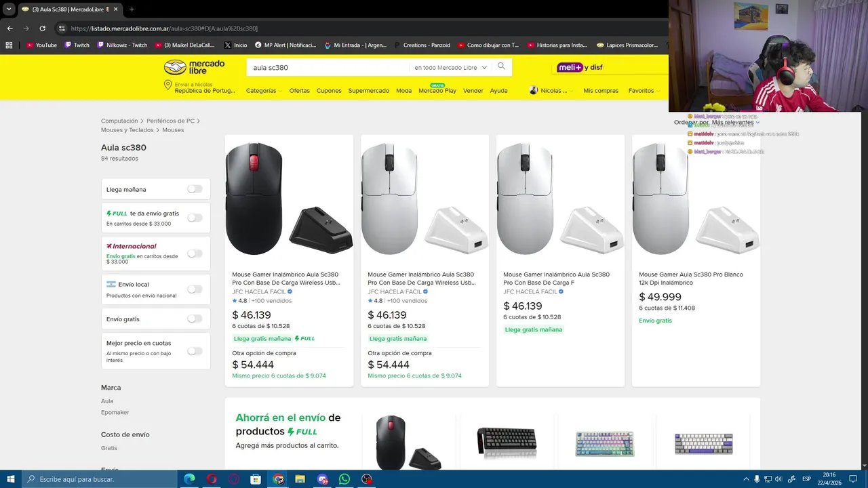Image resolution: width=868 pixels, height=488 pixels.
Task: Reload the page with the refresh icon
Action: point(42,28)
